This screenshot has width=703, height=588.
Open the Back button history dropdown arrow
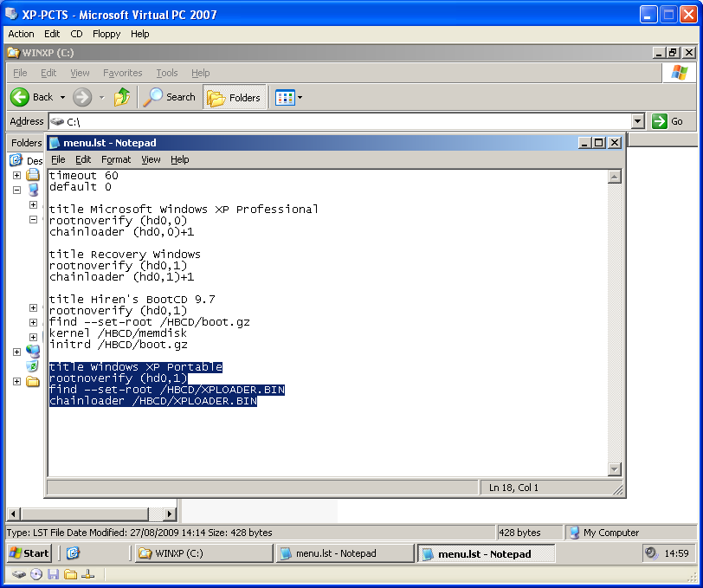tap(62, 97)
